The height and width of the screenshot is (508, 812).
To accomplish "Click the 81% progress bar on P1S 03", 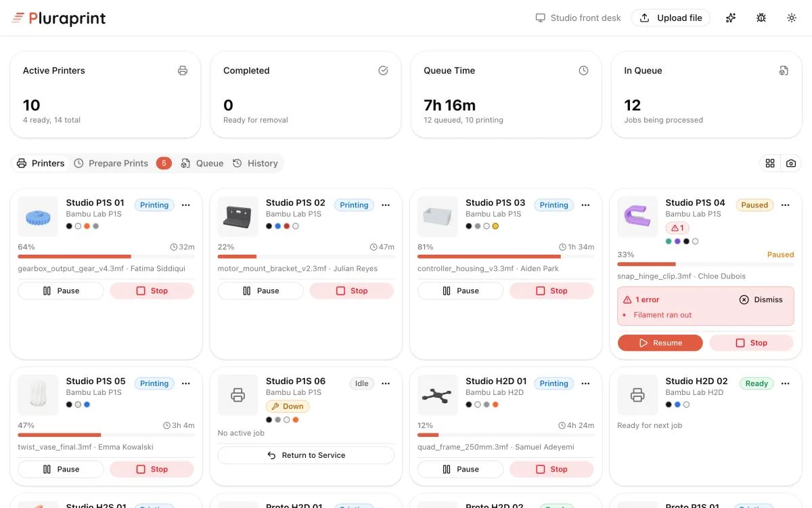I will pyautogui.click(x=506, y=257).
